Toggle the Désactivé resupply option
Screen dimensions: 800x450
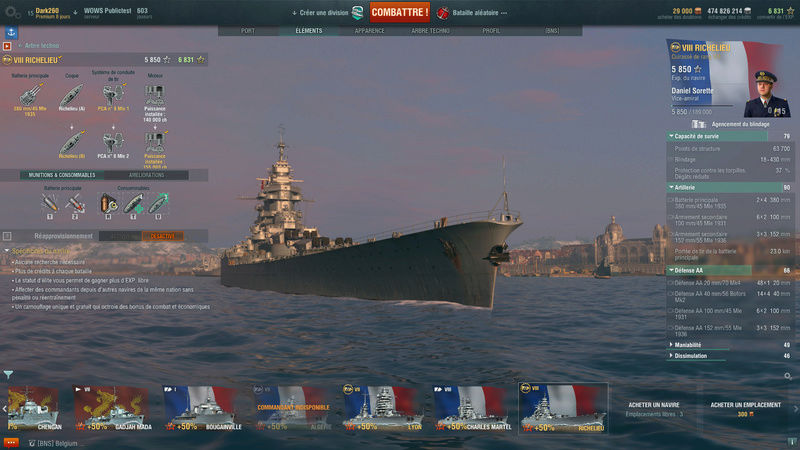(163, 236)
